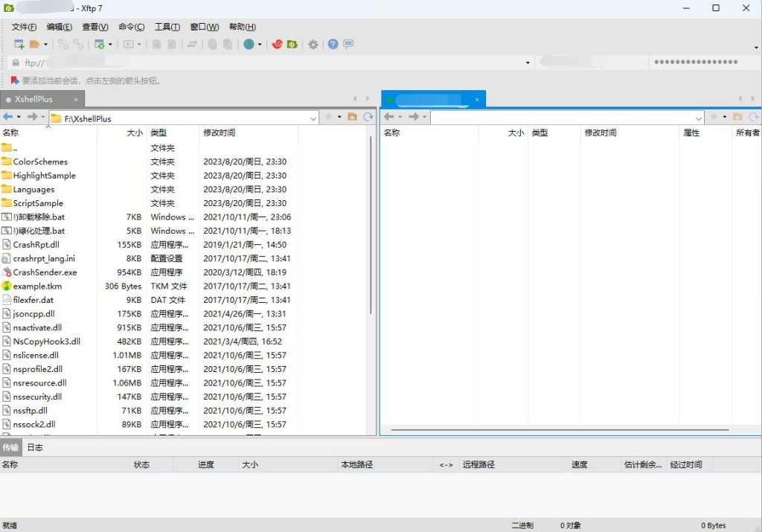Go to home folder in local pane
Screen dimensions: 762x532
(x=352, y=117)
